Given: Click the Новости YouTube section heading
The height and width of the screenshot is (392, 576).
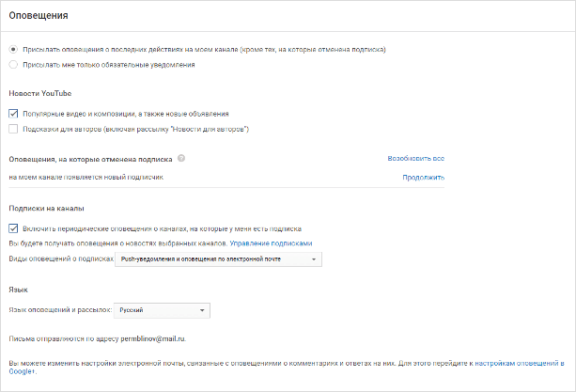Looking at the screenshot, I should [40, 93].
